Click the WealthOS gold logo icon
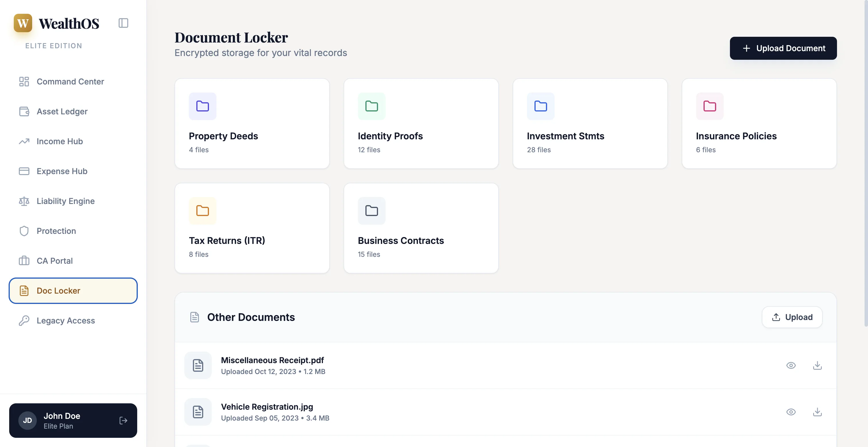Image resolution: width=868 pixels, height=447 pixels. [23, 23]
